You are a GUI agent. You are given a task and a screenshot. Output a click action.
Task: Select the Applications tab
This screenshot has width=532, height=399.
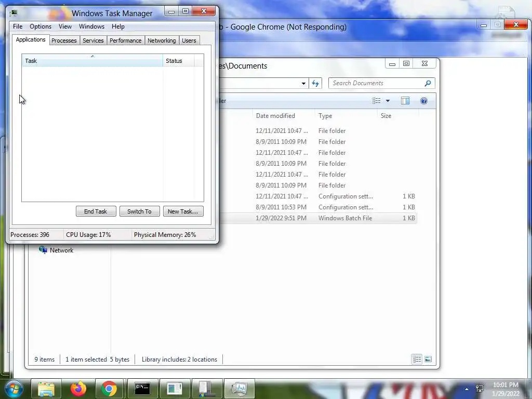[31, 39]
